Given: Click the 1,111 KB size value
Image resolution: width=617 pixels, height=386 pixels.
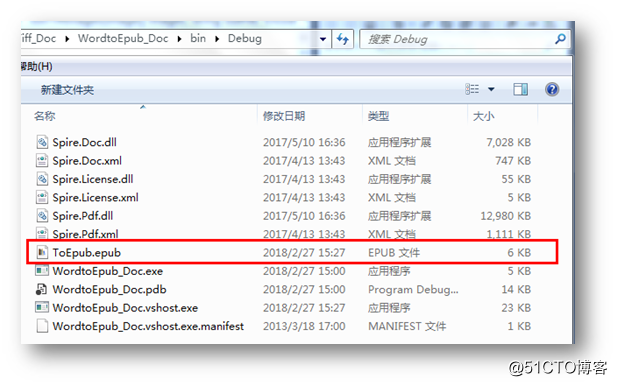Looking at the screenshot, I should pyautogui.click(x=509, y=234).
